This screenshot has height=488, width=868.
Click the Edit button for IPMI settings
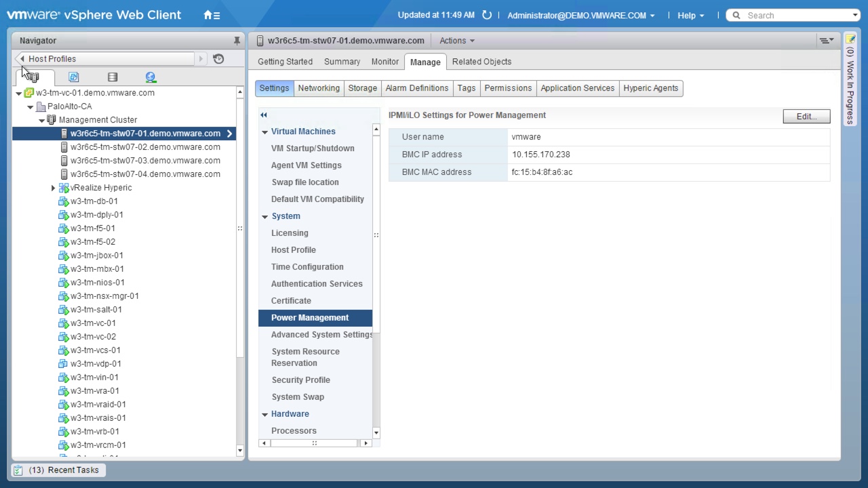coord(806,117)
